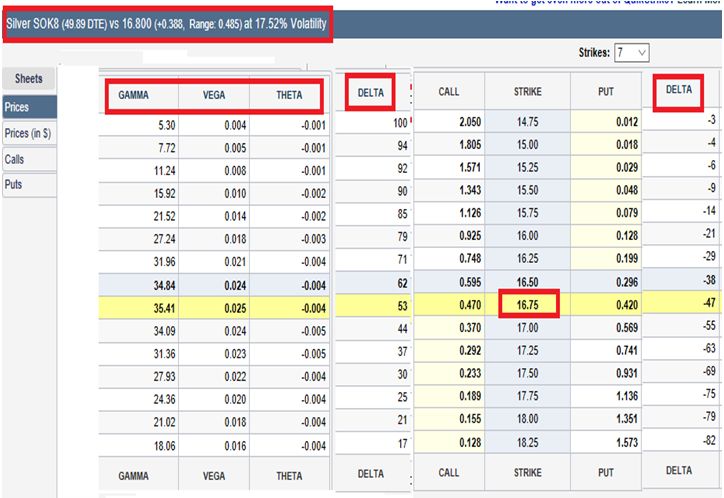The width and height of the screenshot is (724, 498).
Task: Click the bottom STRIKE footer header
Action: click(528, 473)
